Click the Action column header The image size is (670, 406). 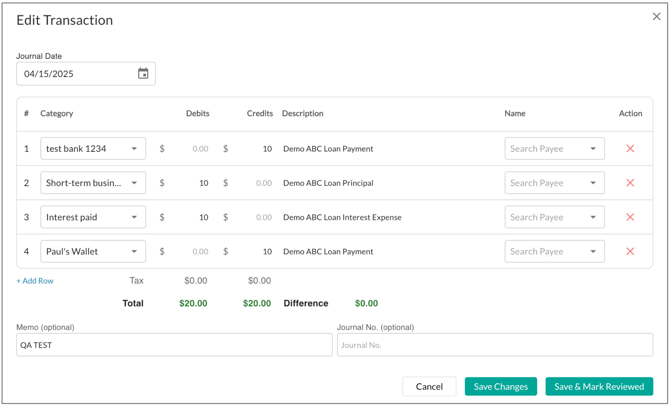pyautogui.click(x=630, y=113)
